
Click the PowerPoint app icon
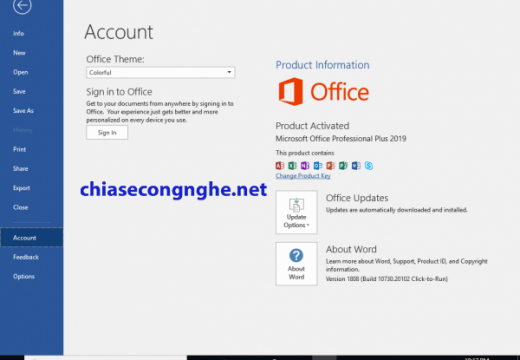point(330,165)
